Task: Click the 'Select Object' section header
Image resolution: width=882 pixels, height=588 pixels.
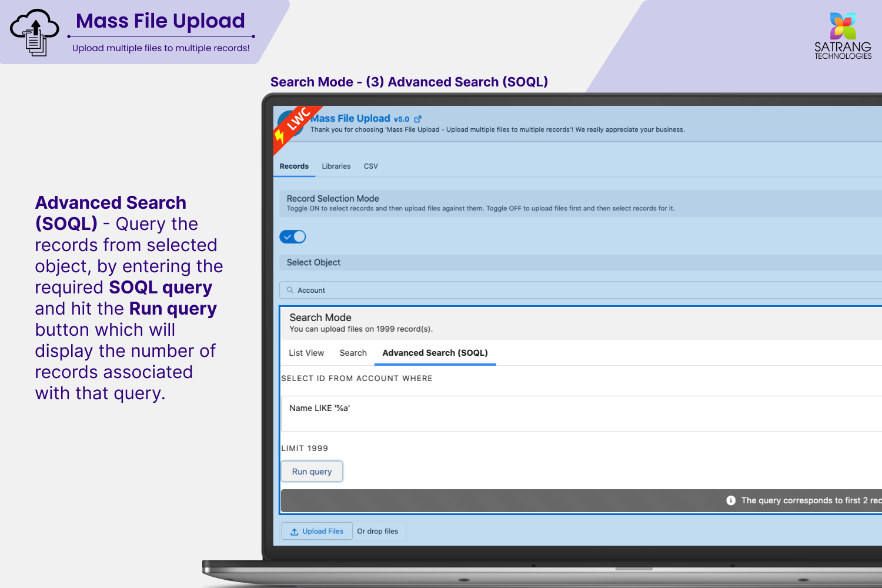Action: coord(313,263)
